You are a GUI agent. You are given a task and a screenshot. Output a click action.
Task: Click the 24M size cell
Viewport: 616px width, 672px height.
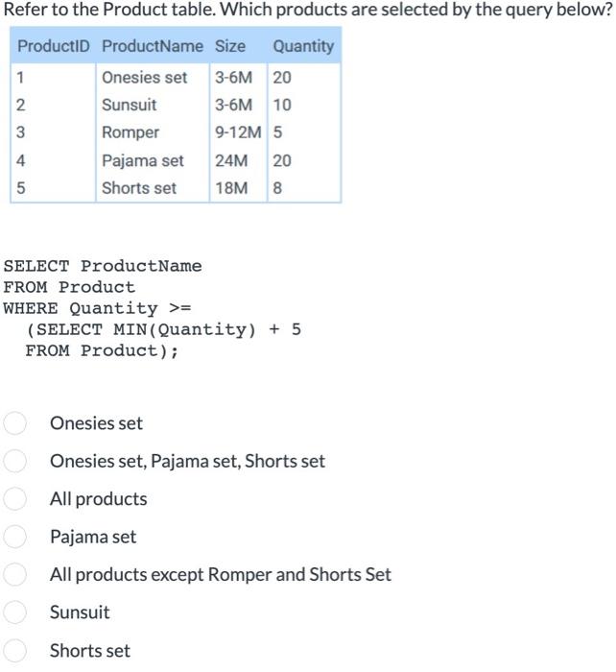pyautogui.click(x=232, y=160)
